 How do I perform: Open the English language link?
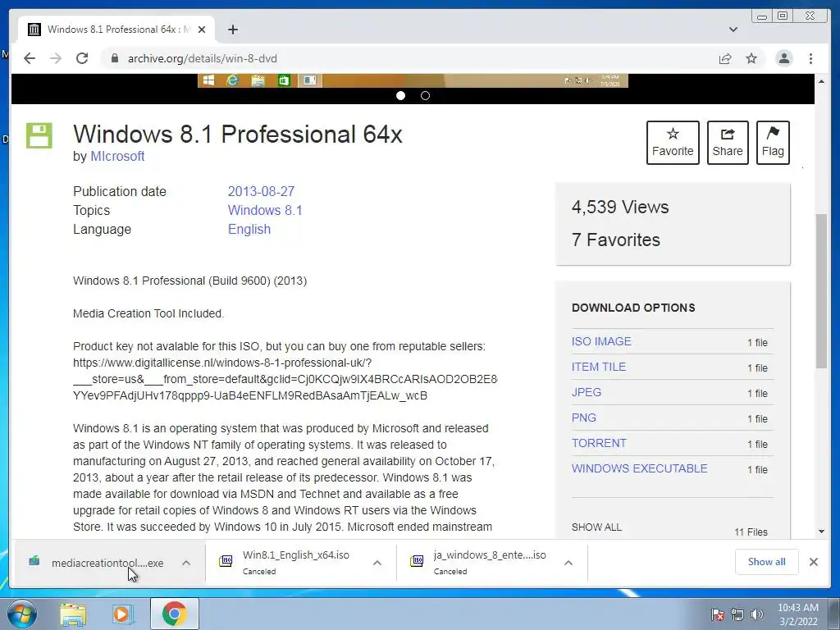click(x=249, y=230)
